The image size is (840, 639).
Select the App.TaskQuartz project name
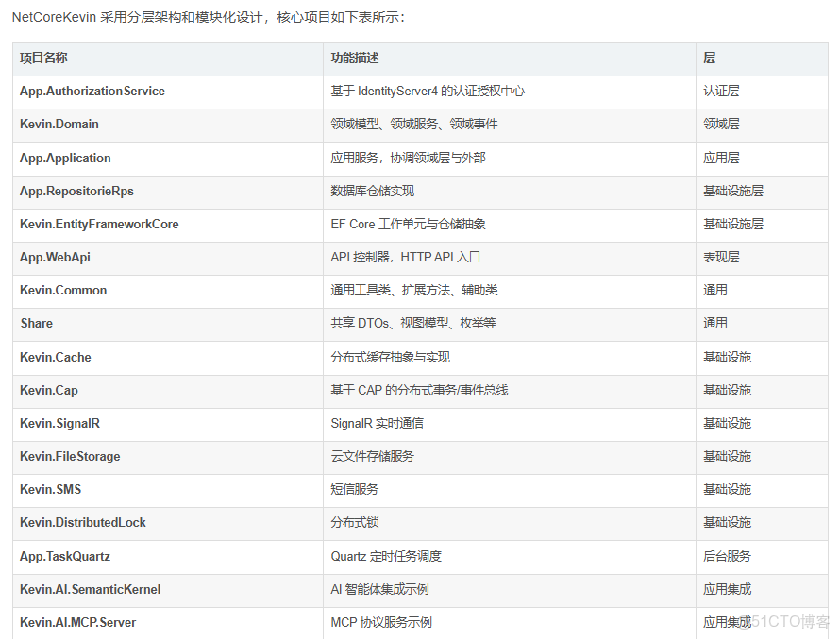[60, 557]
